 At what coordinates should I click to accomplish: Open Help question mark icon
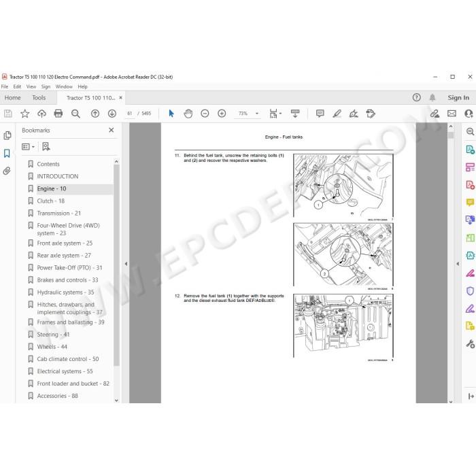tap(416, 97)
